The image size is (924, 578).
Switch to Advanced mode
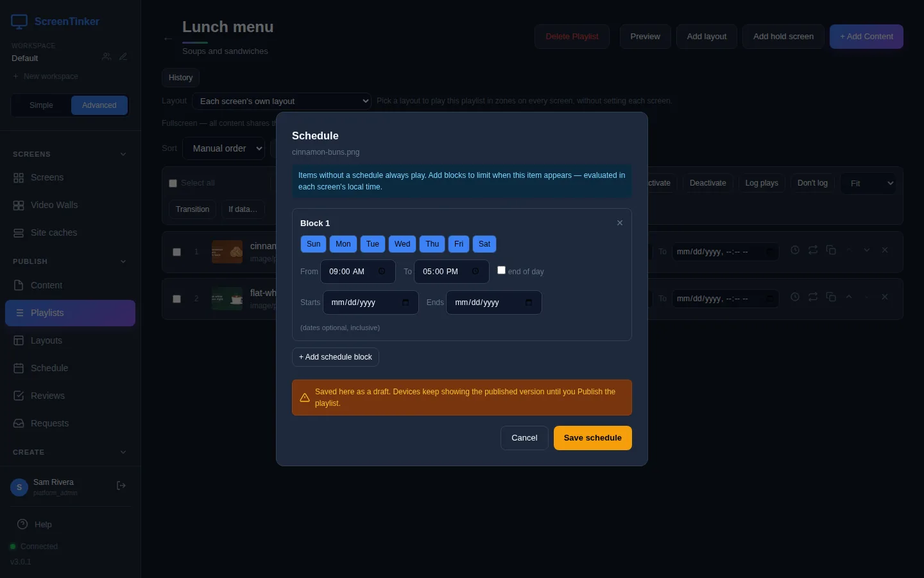point(99,105)
